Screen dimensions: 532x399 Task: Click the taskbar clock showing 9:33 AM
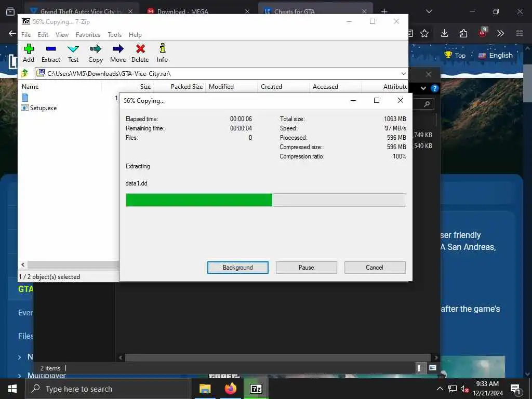click(x=487, y=389)
